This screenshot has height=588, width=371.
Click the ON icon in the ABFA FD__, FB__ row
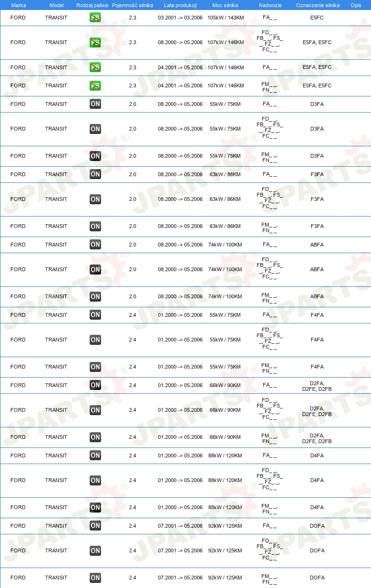(x=95, y=269)
